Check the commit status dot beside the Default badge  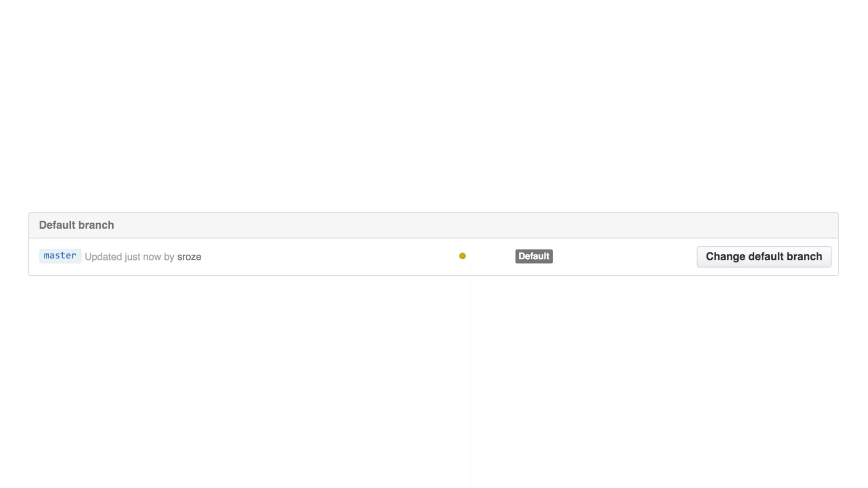(462, 256)
